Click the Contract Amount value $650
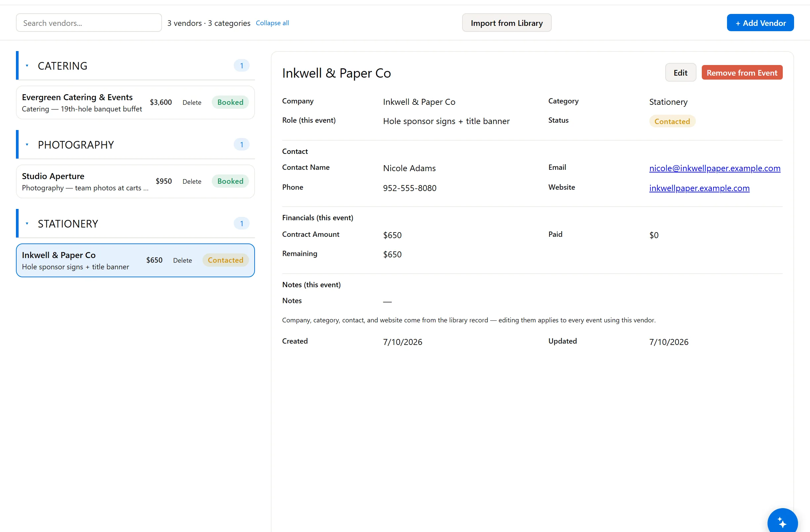 point(392,235)
